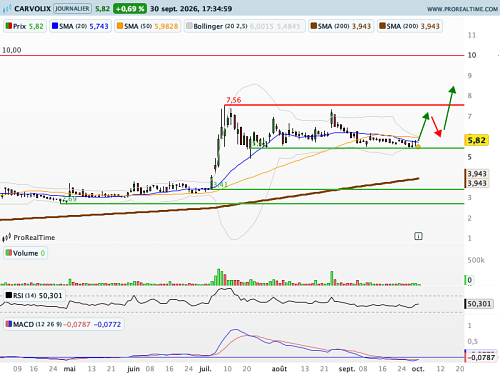This screenshot has height=375, width=500.
Task: Click the Prix legend value 5,82
Action: click(36, 26)
